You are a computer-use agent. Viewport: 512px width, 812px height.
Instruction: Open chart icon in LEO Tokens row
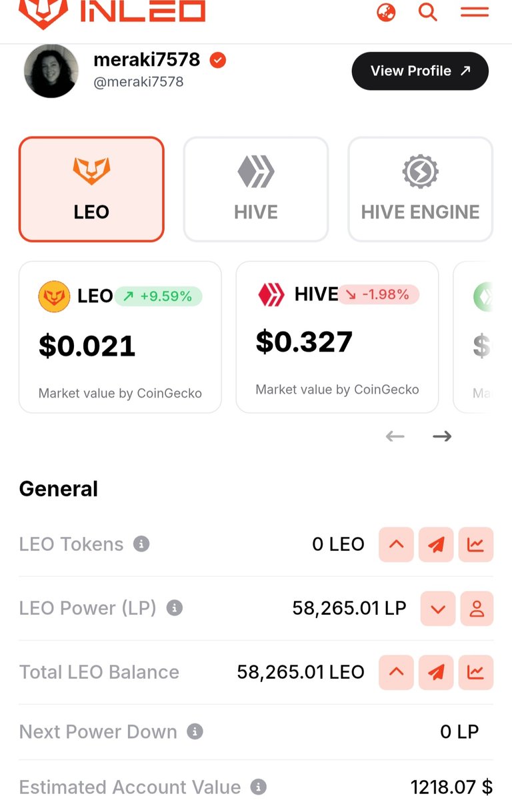(475, 544)
